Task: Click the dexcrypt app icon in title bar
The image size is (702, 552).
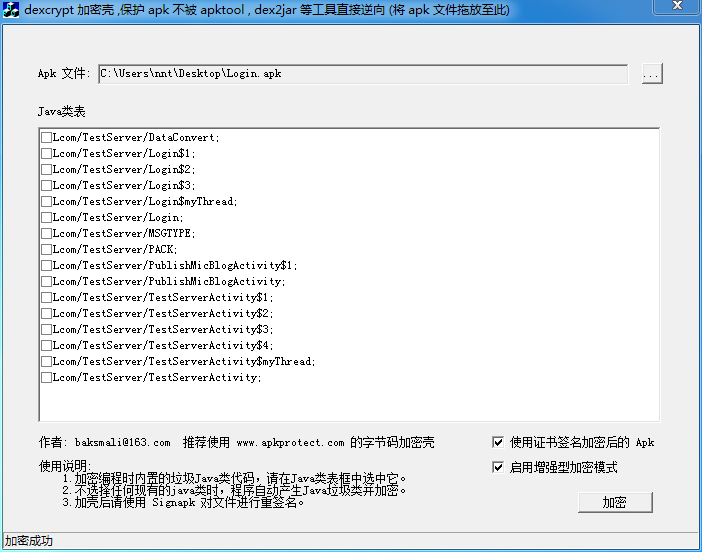Action: pos(11,9)
